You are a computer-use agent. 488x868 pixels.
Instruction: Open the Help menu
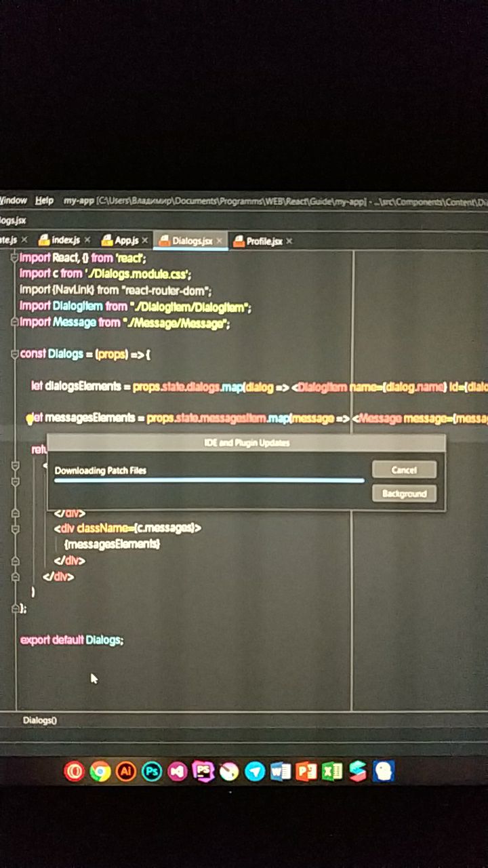click(44, 201)
